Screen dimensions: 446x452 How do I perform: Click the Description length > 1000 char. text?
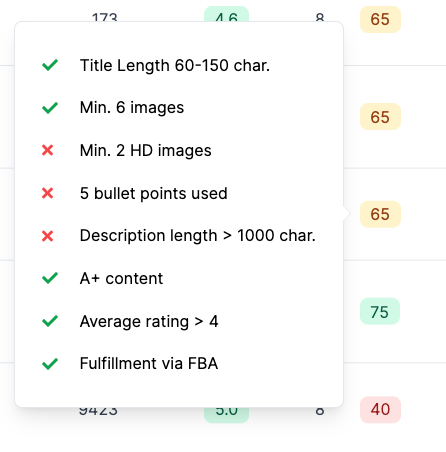coord(198,236)
